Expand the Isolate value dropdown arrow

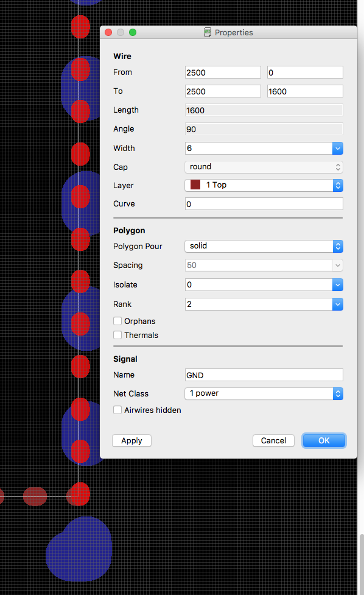337,284
